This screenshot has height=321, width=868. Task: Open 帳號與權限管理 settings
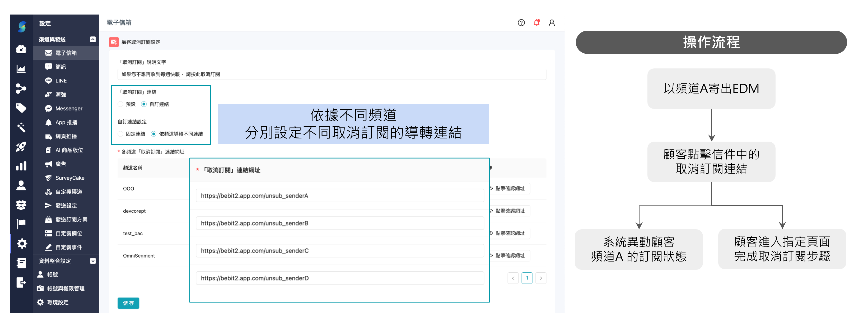click(66, 288)
